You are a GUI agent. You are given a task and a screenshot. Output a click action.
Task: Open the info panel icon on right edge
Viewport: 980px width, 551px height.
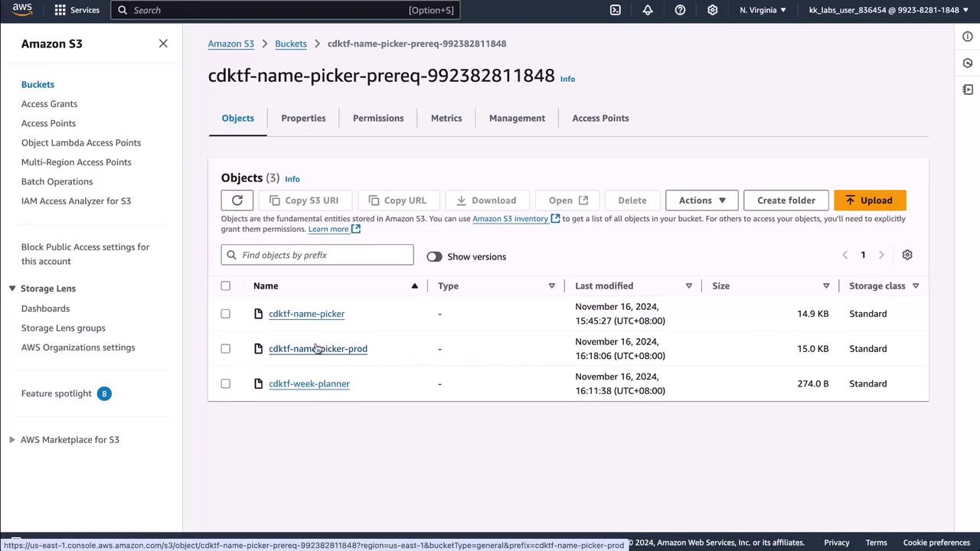click(968, 37)
